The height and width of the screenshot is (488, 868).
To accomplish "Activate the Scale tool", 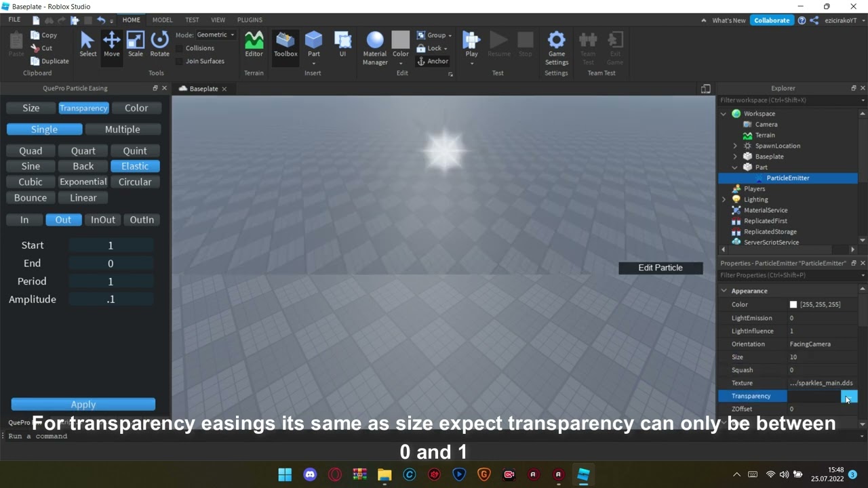I will (136, 45).
